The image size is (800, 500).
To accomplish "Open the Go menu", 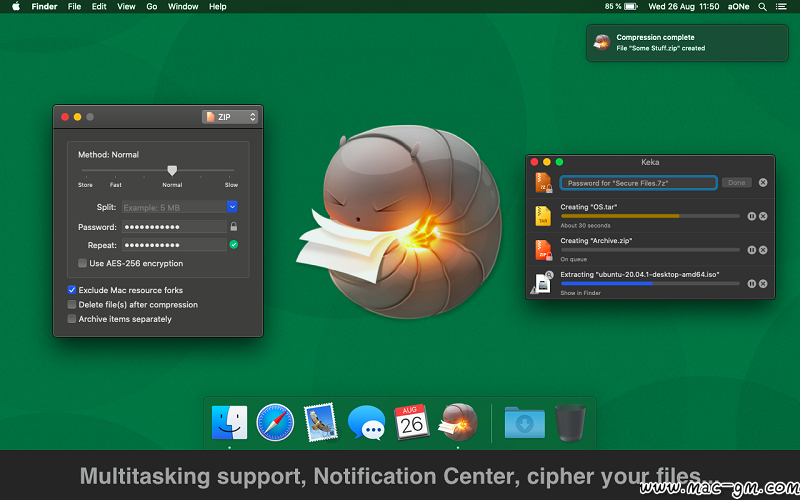I will pyautogui.click(x=152, y=7).
